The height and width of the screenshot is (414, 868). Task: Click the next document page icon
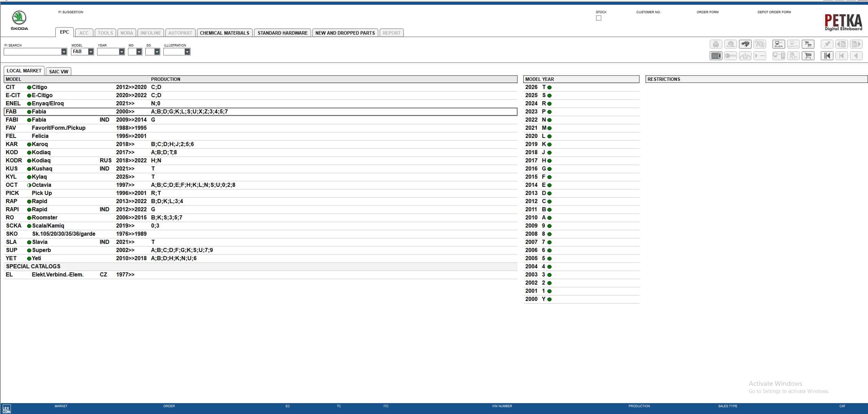coord(856,44)
